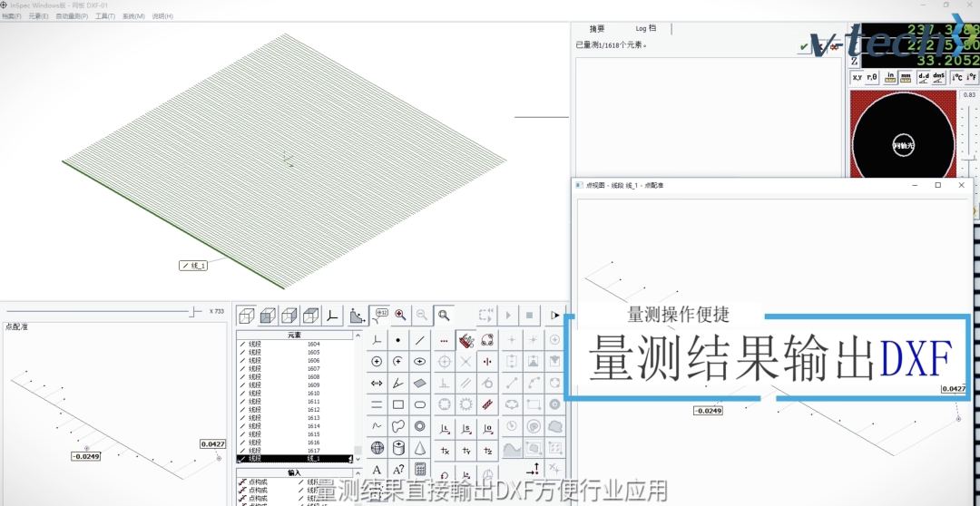Open the 说明(H) menu
This screenshot has width=980, height=506.
click(162, 16)
